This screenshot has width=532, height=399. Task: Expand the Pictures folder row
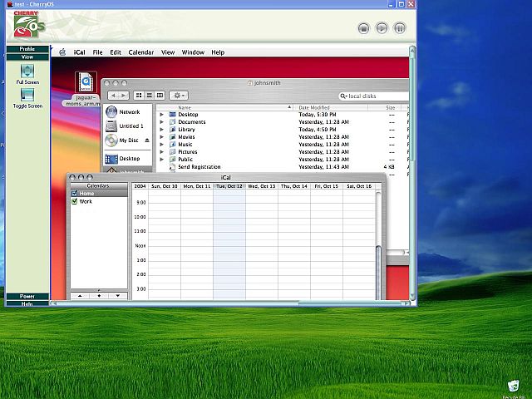162,152
